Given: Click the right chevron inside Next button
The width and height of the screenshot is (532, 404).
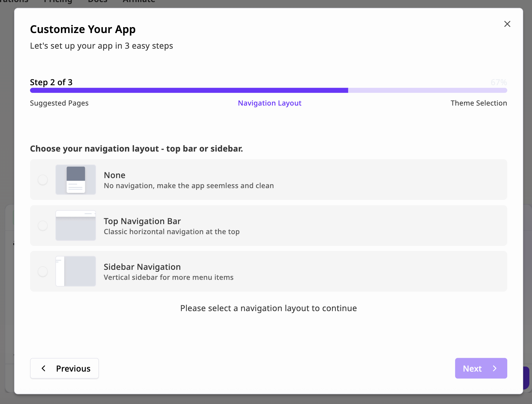Looking at the screenshot, I should click(494, 368).
